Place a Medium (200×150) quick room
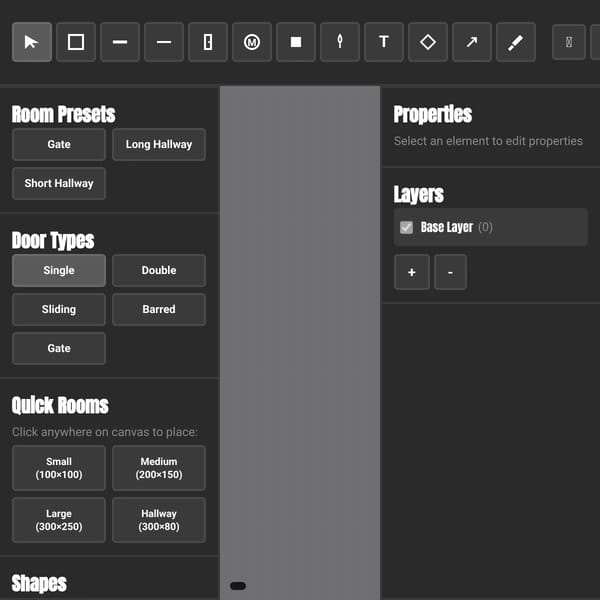 (159, 468)
